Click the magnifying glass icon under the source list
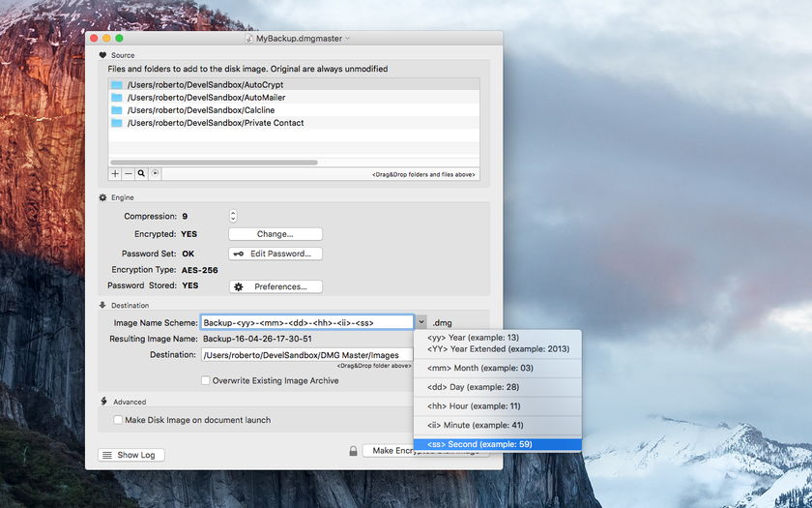This screenshot has height=508, width=812. point(141,173)
